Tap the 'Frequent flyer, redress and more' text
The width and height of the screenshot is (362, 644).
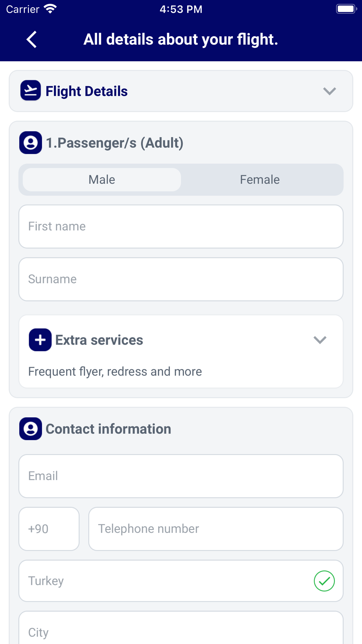tap(115, 372)
